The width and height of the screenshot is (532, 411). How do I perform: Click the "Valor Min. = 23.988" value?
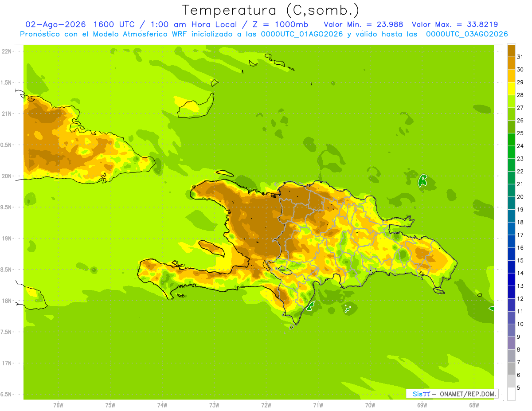[x=364, y=24]
